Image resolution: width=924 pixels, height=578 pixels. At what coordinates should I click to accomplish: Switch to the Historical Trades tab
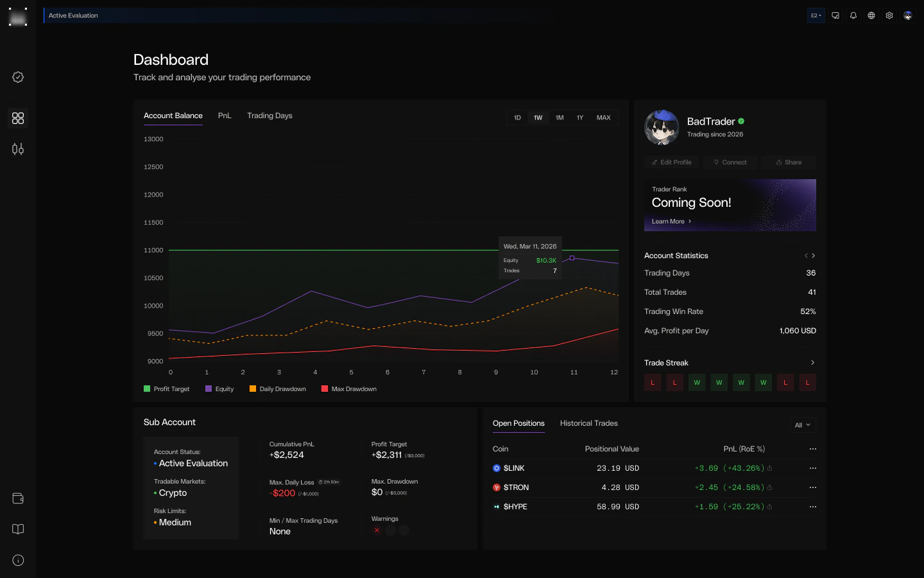coord(588,423)
